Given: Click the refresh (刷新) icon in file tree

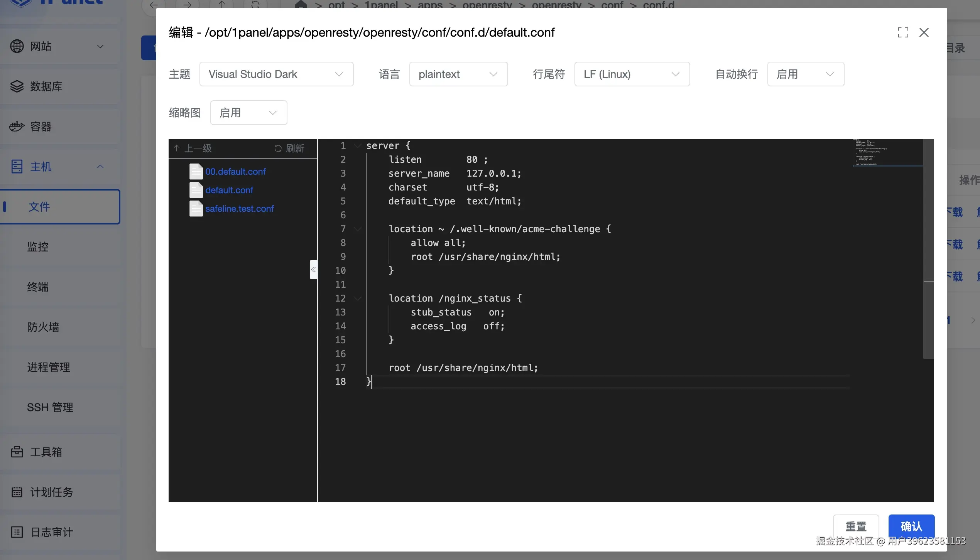Looking at the screenshot, I should 278,148.
